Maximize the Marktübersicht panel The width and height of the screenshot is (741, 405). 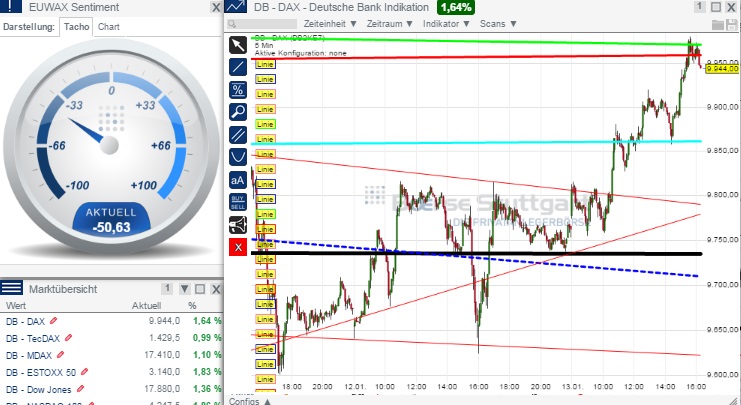(200, 289)
